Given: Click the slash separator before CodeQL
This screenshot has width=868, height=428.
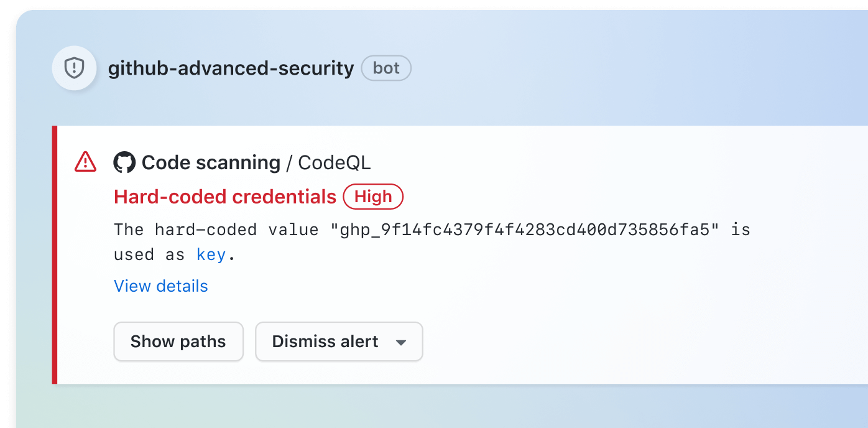Looking at the screenshot, I should (x=289, y=163).
